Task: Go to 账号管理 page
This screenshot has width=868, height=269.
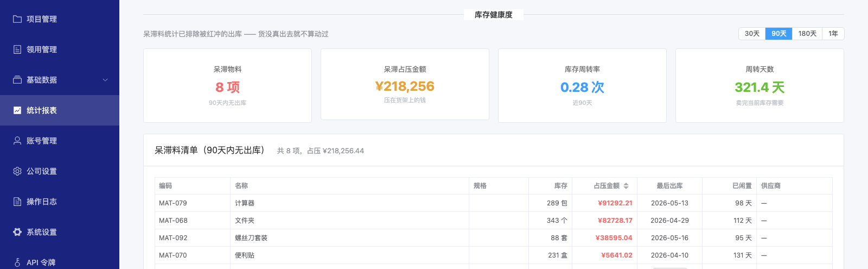Action: (x=60, y=141)
